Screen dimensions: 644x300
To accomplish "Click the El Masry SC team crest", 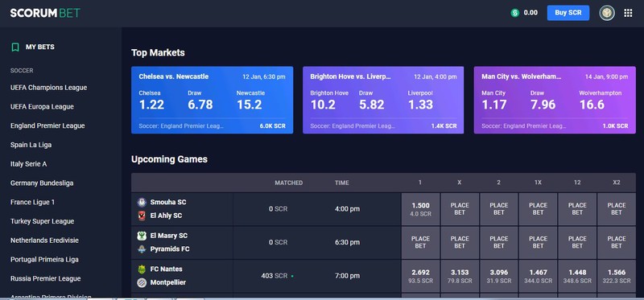I will point(142,236).
